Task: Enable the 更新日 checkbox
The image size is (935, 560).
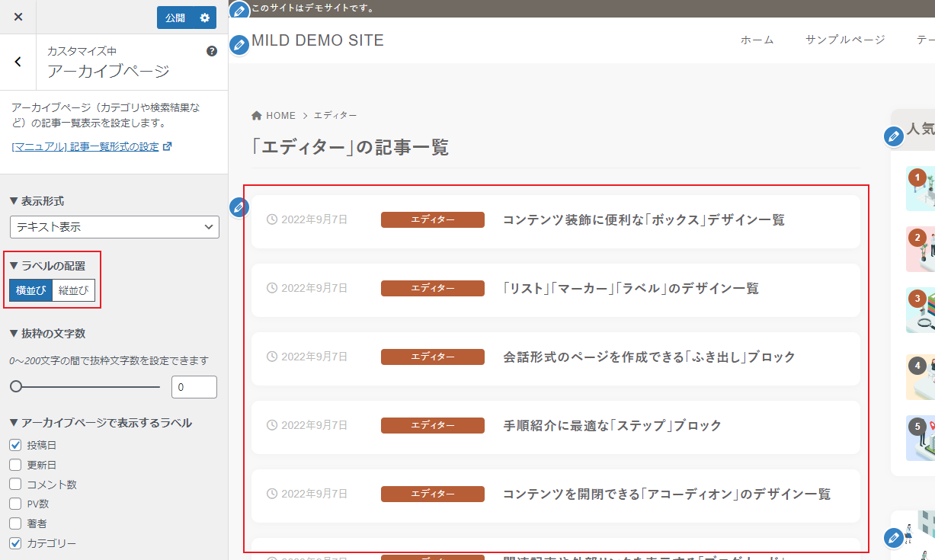Action: [x=17, y=464]
